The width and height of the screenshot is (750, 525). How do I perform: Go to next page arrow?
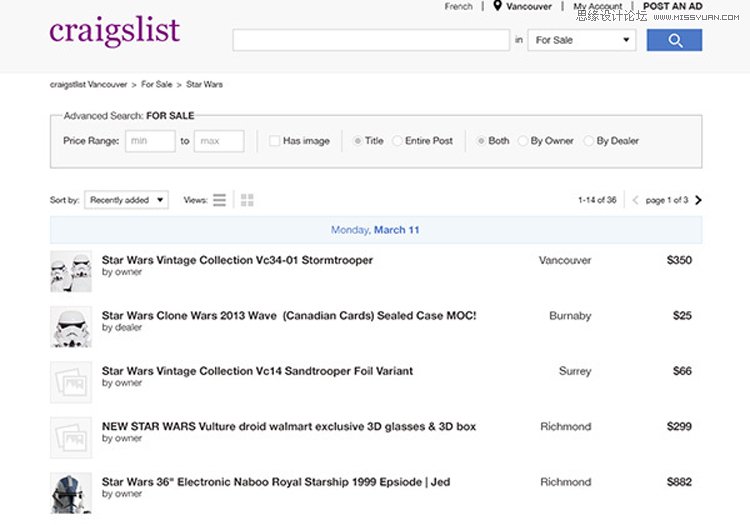(698, 200)
